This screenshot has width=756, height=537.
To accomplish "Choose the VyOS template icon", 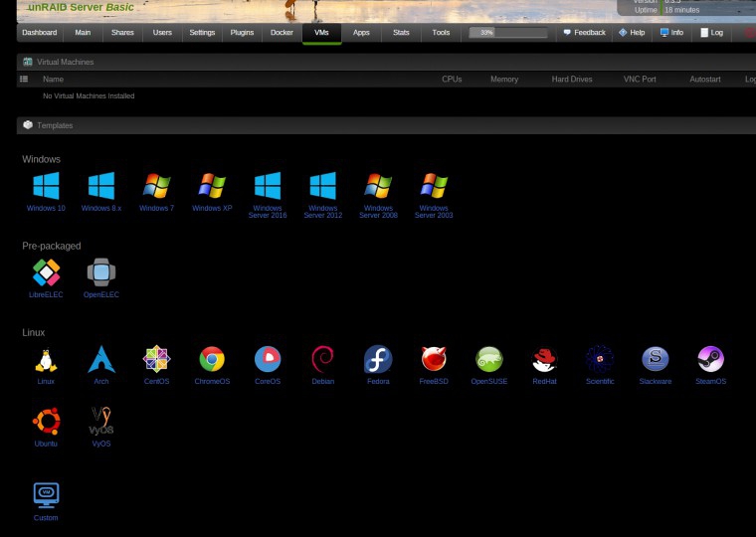I will [x=101, y=421].
